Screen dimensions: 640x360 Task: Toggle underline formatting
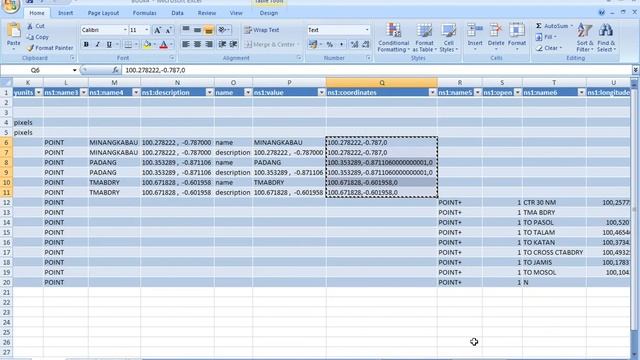pyautogui.click(x=109, y=44)
